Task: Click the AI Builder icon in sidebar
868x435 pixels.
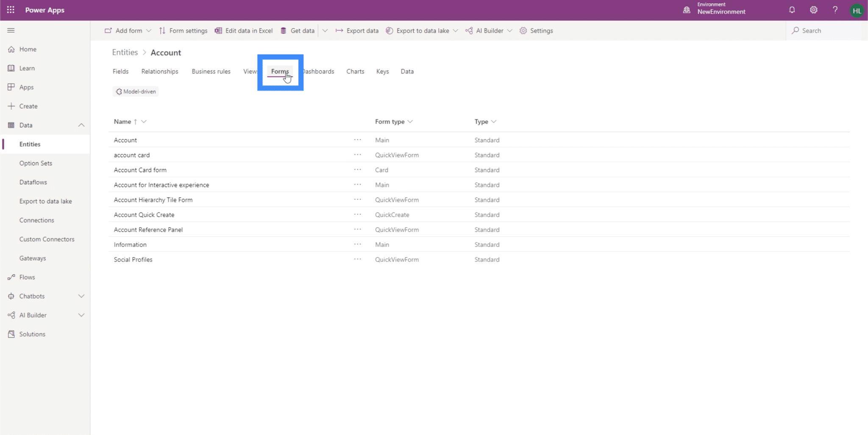Action: (11, 315)
